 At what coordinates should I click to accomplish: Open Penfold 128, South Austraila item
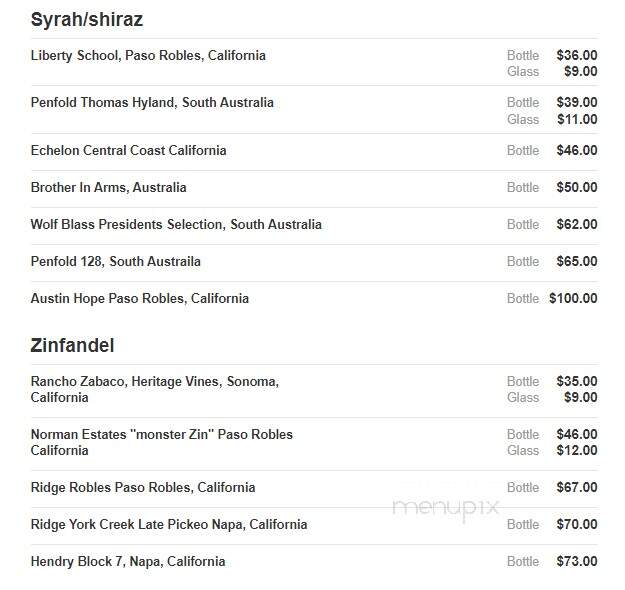tap(116, 262)
